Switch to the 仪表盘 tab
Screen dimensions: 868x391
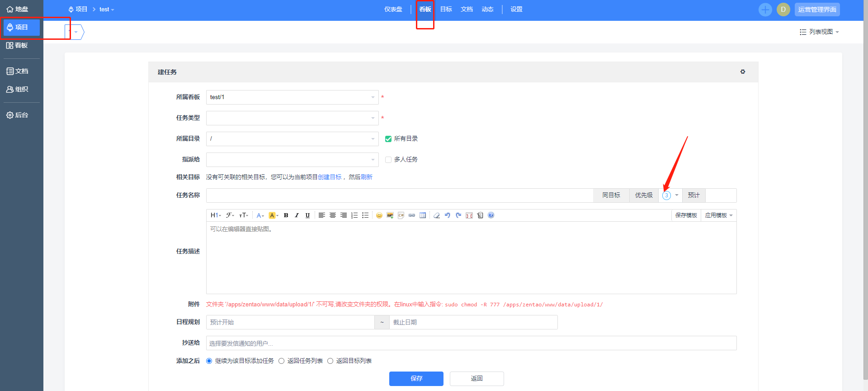pos(393,10)
